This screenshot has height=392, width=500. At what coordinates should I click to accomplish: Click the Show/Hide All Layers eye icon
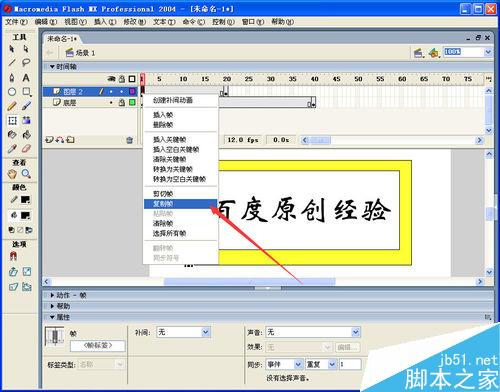pos(112,79)
